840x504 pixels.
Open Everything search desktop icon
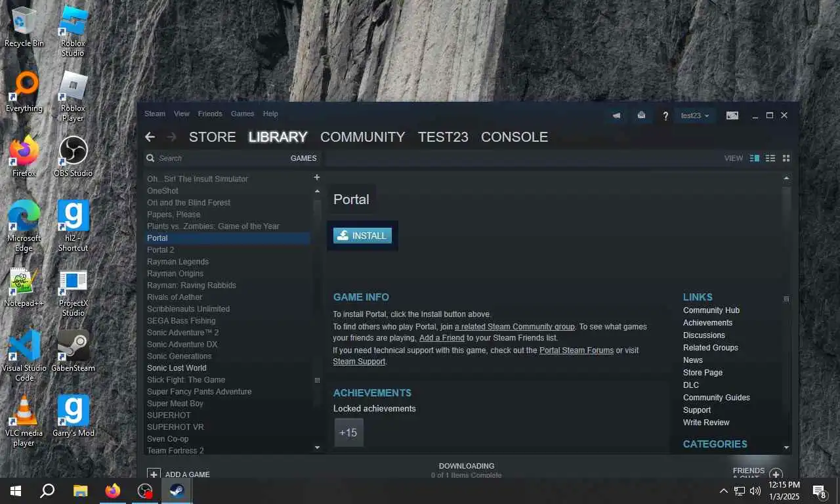pos(24,93)
